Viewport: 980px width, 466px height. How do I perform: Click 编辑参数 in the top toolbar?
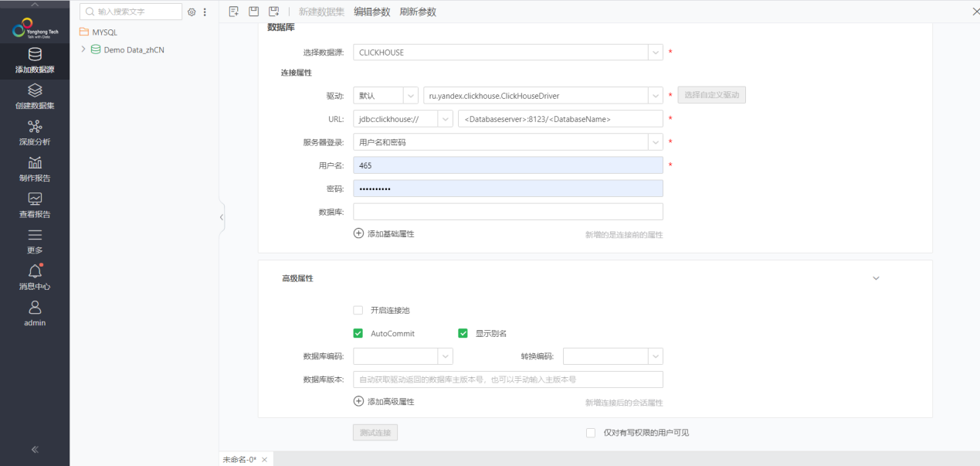[372, 12]
